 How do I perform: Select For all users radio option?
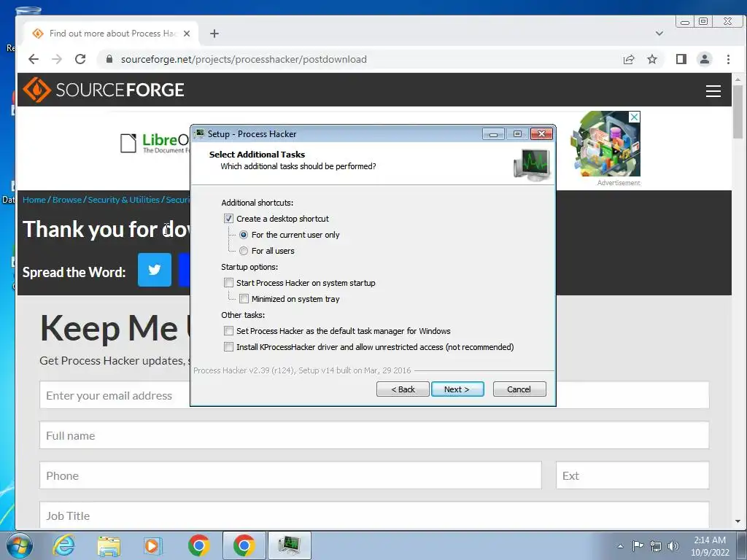[x=244, y=251]
